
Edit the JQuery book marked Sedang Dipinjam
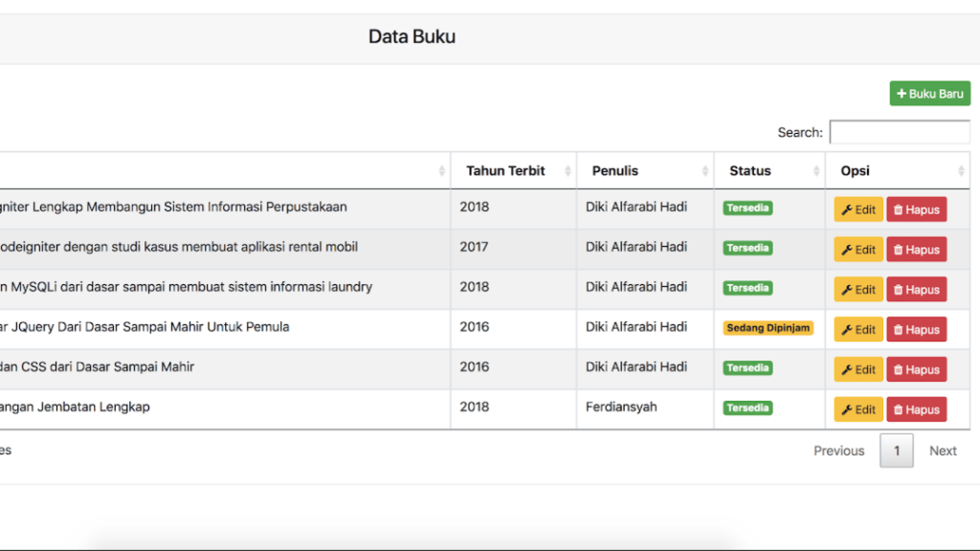point(858,329)
